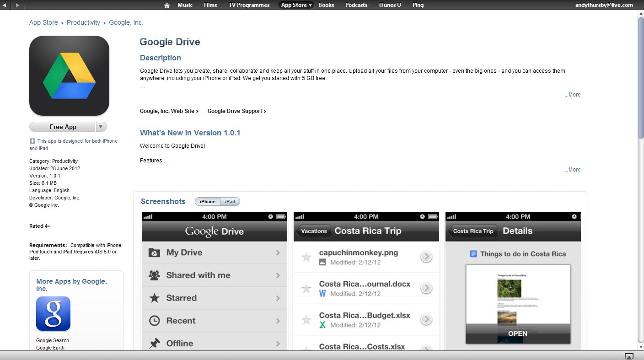
Task: Click the spreadsheet icon under Costa Rica...Budget.xlsx
Action: coord(322,325)
